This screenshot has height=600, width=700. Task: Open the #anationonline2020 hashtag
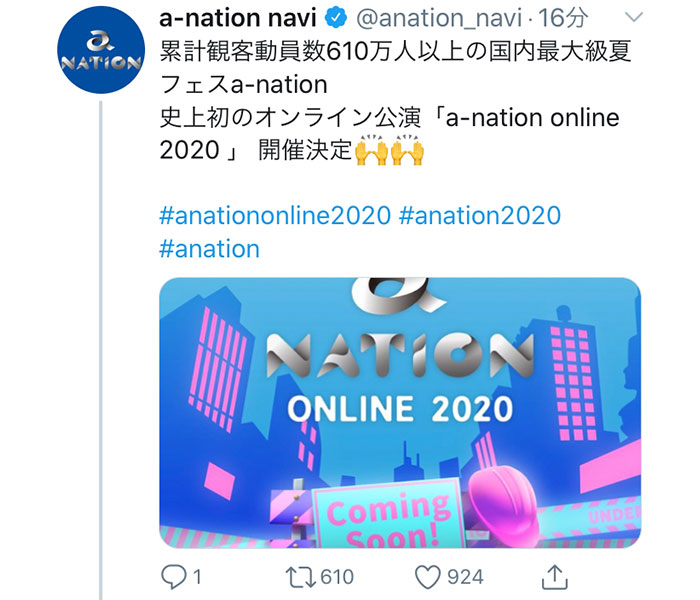(275, 215)
